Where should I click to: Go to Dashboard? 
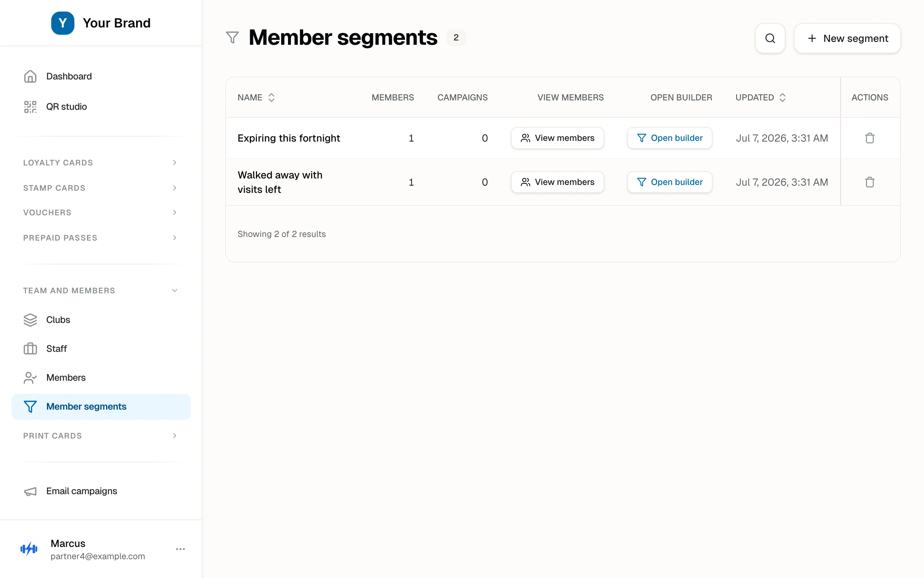tap(101, 76)
